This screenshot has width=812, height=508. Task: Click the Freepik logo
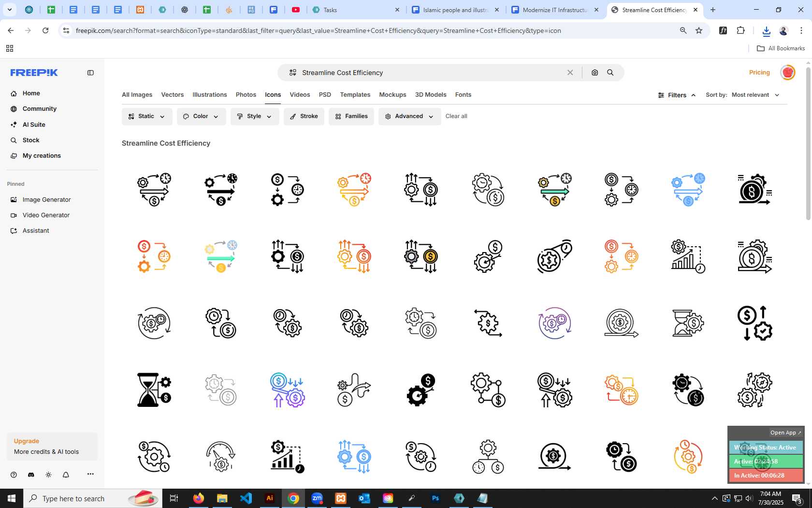tap(34, 73)
